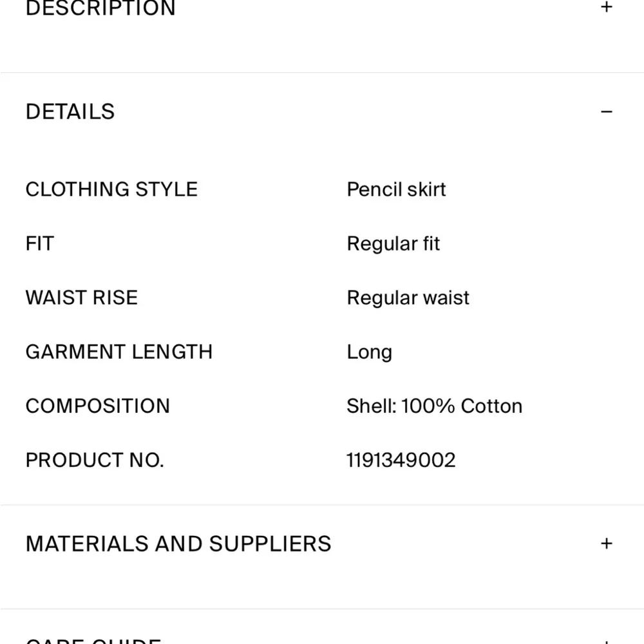This screenshot has height=644, width=644.
Task: Click the FIT label
Action: tap(40, 243)
